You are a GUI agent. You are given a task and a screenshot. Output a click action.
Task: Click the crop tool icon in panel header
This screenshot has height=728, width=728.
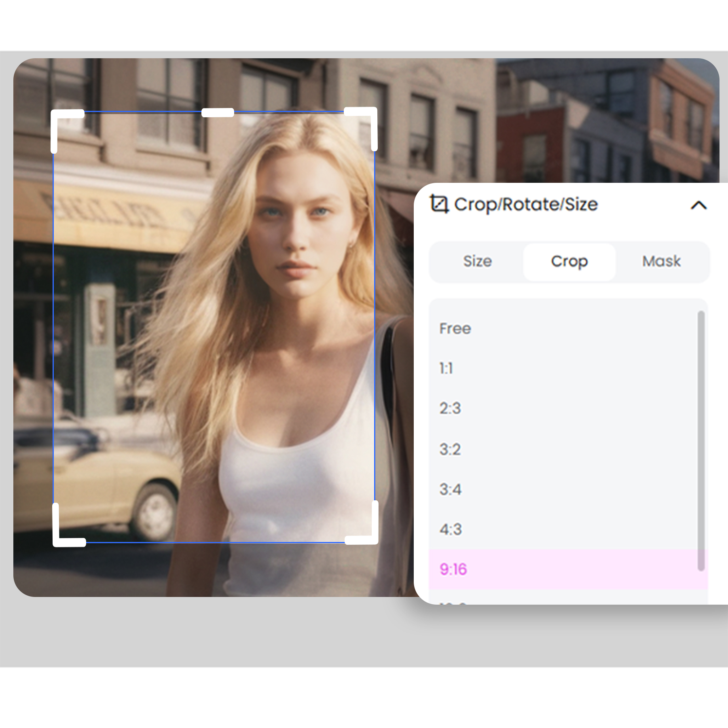(439, 204)
